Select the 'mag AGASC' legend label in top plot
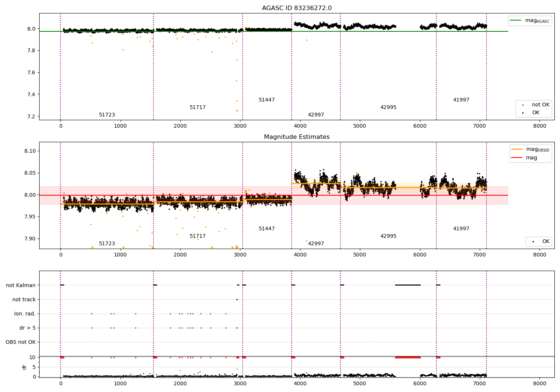The height and width of the screenshot is (392, 560). pyautogui.click(x=537, y=21)
